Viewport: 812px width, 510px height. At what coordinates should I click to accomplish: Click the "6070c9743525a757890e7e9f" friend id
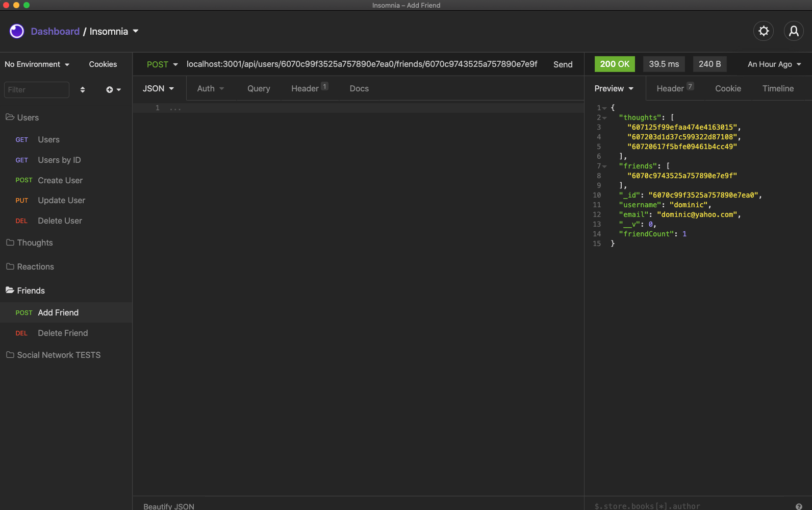click(x=682, y=176)
